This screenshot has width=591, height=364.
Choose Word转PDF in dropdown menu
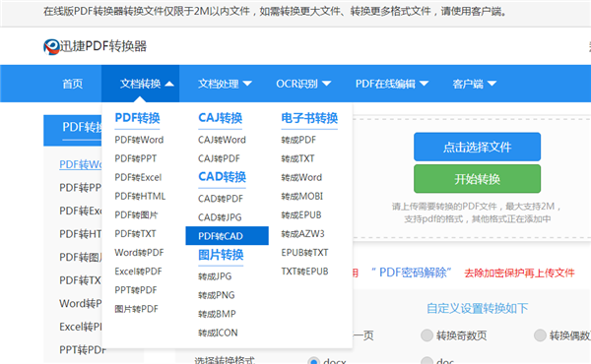coord(139,253)
